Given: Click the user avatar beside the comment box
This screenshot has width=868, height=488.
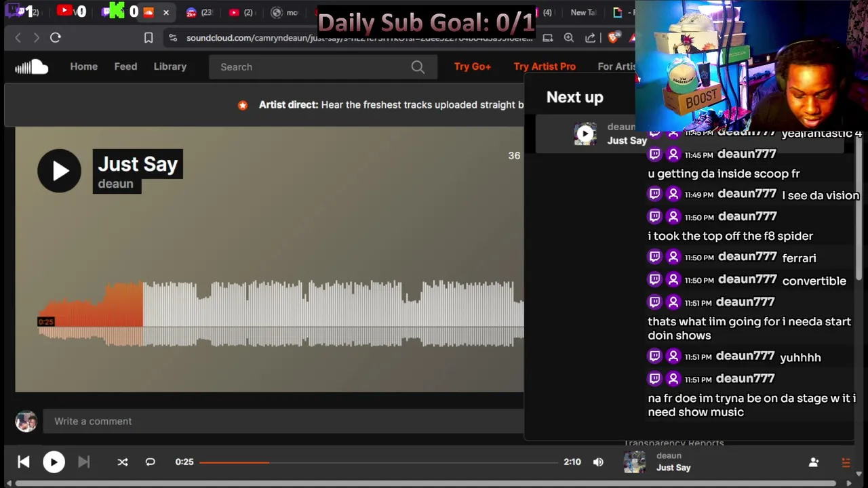Looking at the screenshot, I should point(26,421).
